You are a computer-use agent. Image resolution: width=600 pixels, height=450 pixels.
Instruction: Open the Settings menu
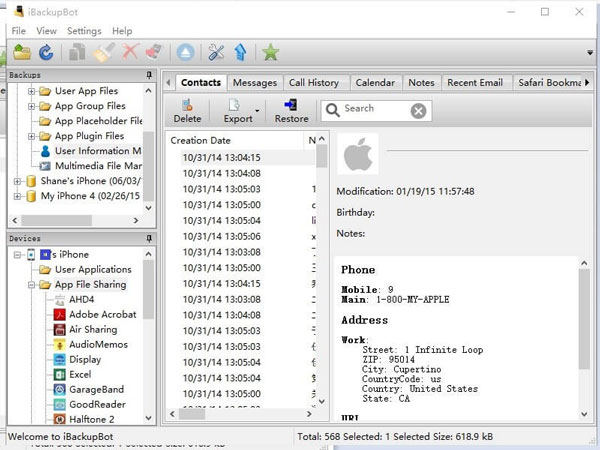(83, 31)
